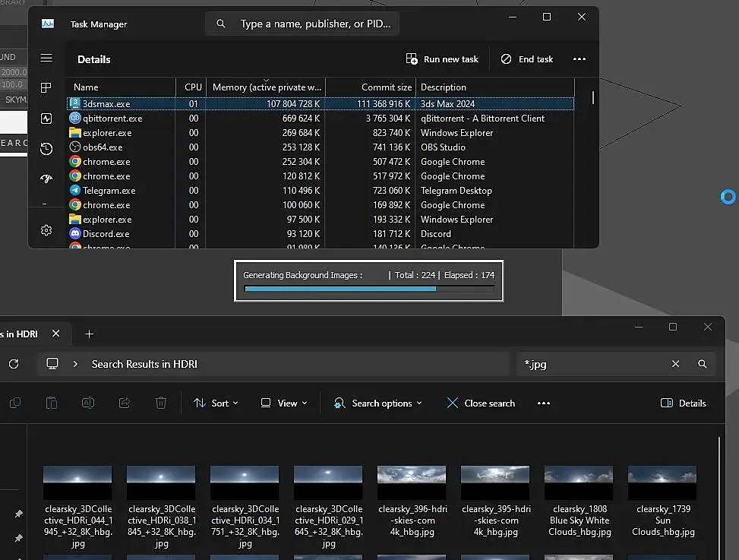Open Task Manager settings gear
739x560 pixels.
tap(46, 230)
